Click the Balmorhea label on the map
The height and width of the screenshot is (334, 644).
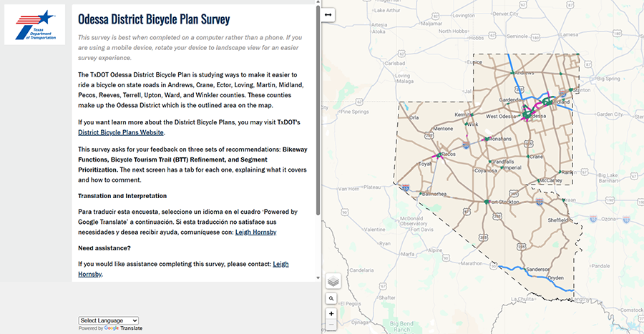(x=434, y=194)
